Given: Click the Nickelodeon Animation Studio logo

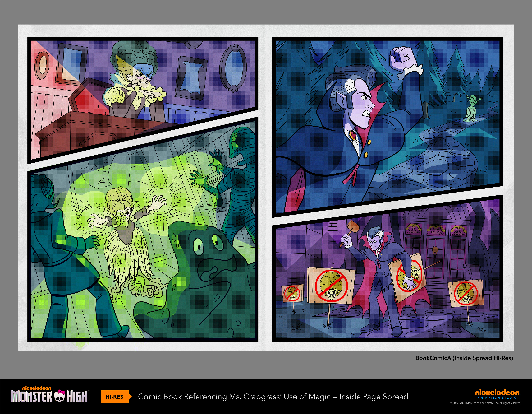Looking at the screenshot, I should 498,394.
